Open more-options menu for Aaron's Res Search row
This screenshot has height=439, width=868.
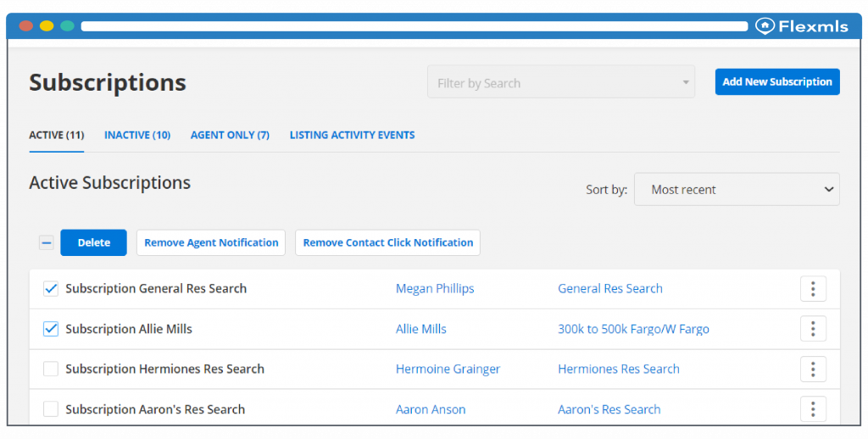coord(813,409)
